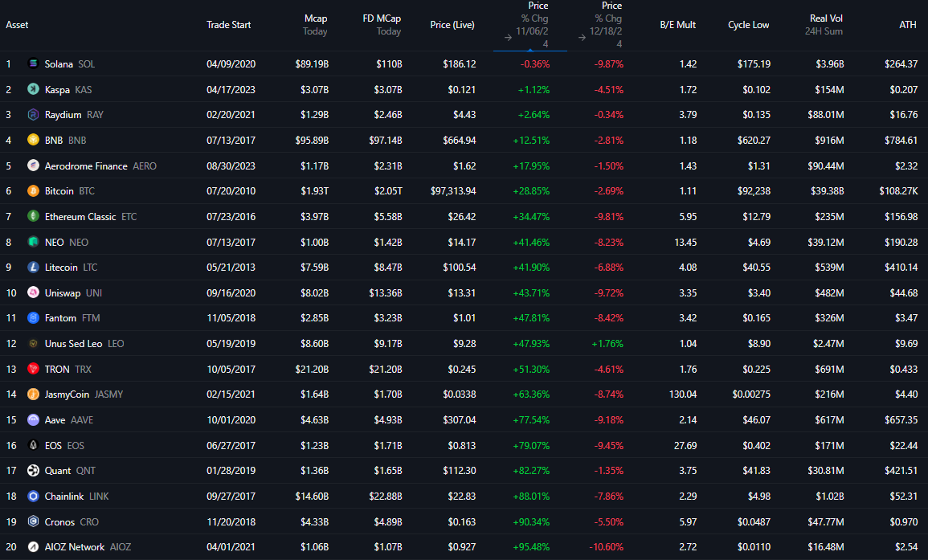Click the Unus Sed Leo logo icon

[33, 343]
